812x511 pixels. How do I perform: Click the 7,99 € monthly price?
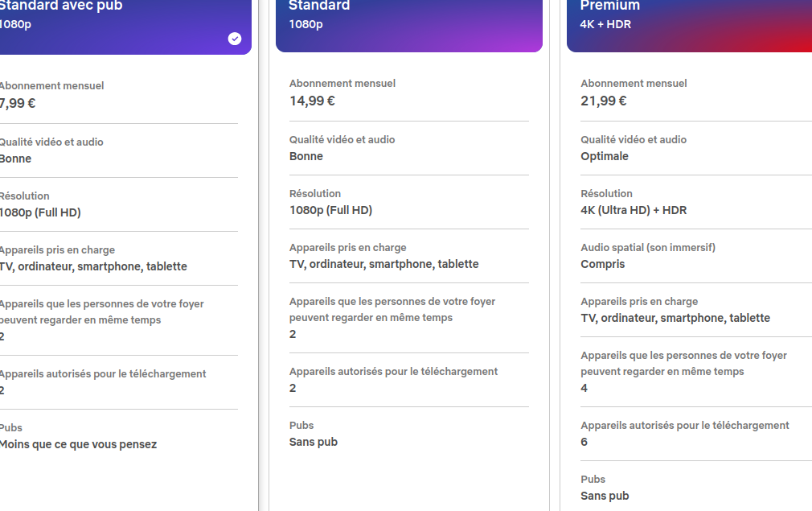click(18, 103)
